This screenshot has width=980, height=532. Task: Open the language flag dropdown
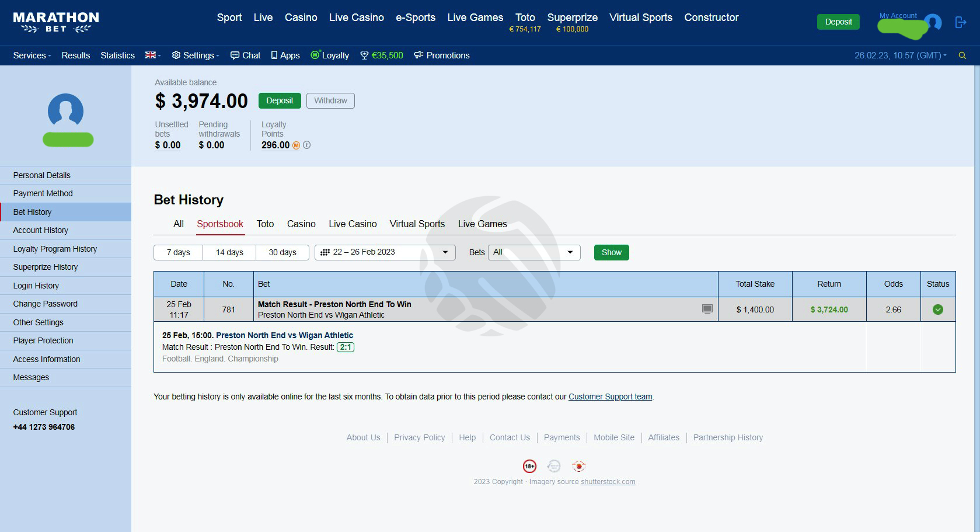tap(153, 55)
